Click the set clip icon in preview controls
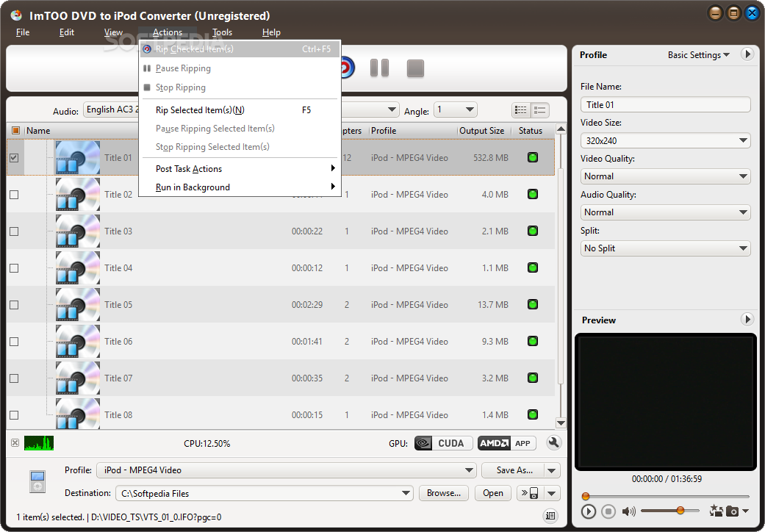 (x=716, y=511)
